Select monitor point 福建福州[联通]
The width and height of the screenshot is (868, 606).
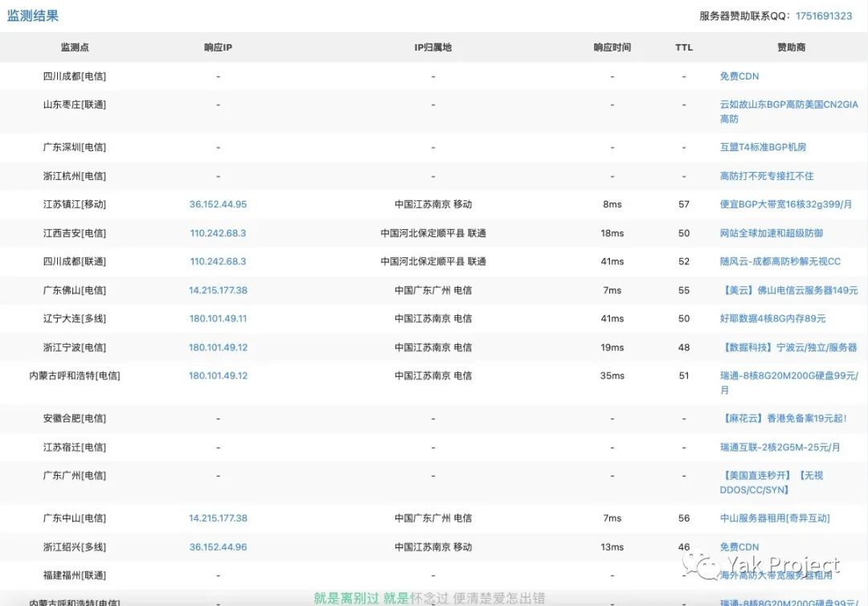coord(75,575)
